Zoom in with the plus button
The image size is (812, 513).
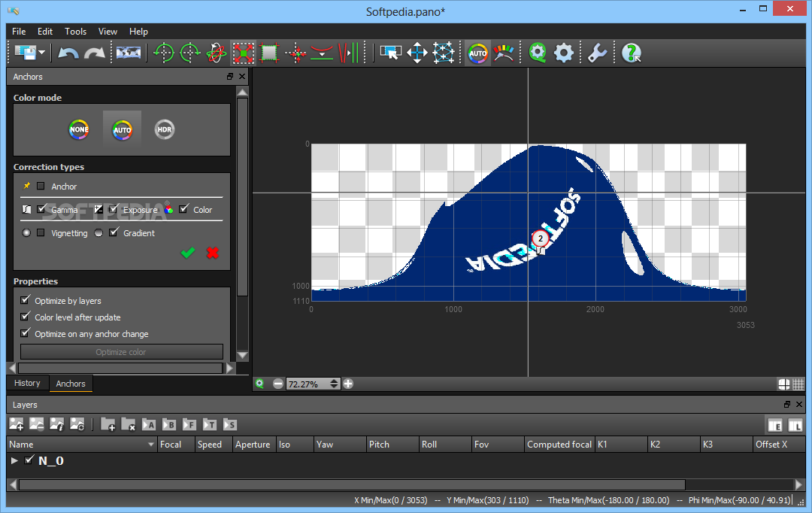click(348, 384)
